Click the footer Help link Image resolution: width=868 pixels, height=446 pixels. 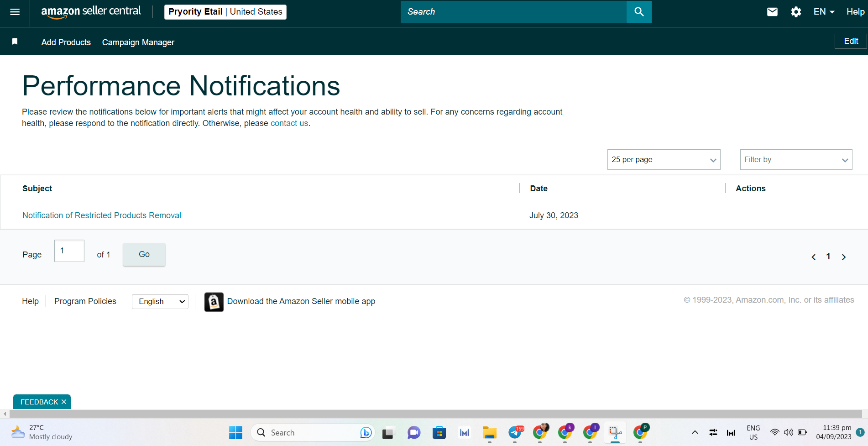30,301
